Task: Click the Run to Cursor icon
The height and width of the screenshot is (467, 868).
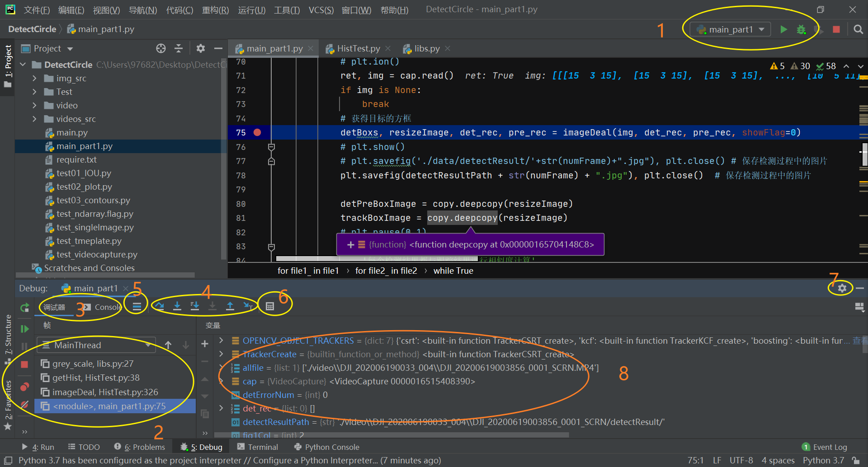Action: (x=248, y=306)
